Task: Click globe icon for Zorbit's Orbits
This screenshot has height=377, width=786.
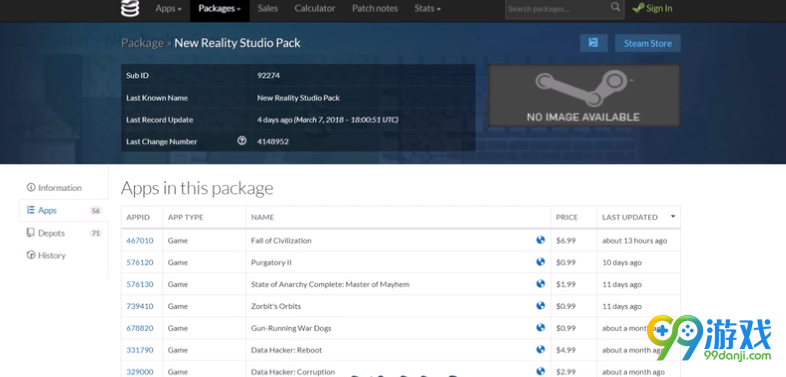Action: [540, 305]
